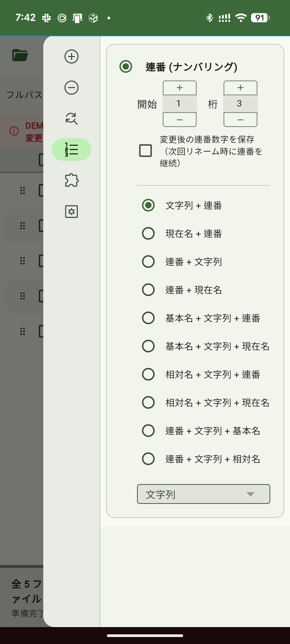Image resolution: width=290 pixels, height=644 pixels.
Task: Select the numbered list sidebar icon
Action: (x=71, y=149)
